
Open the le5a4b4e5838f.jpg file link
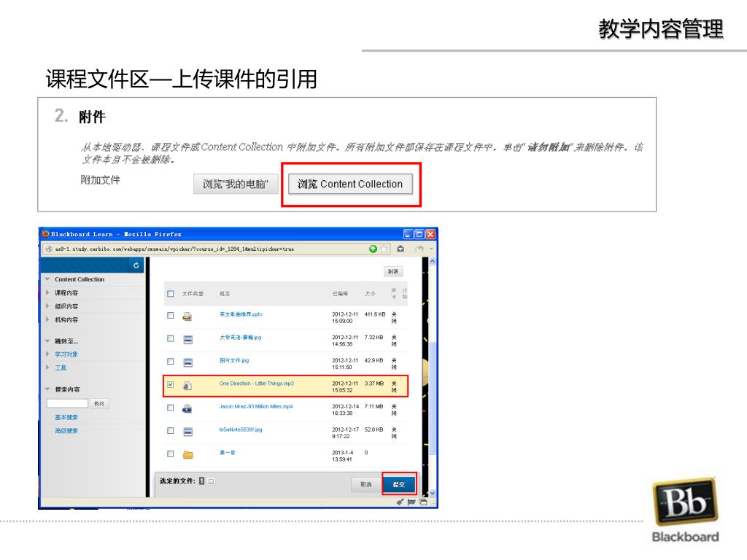tap(241, 429)
